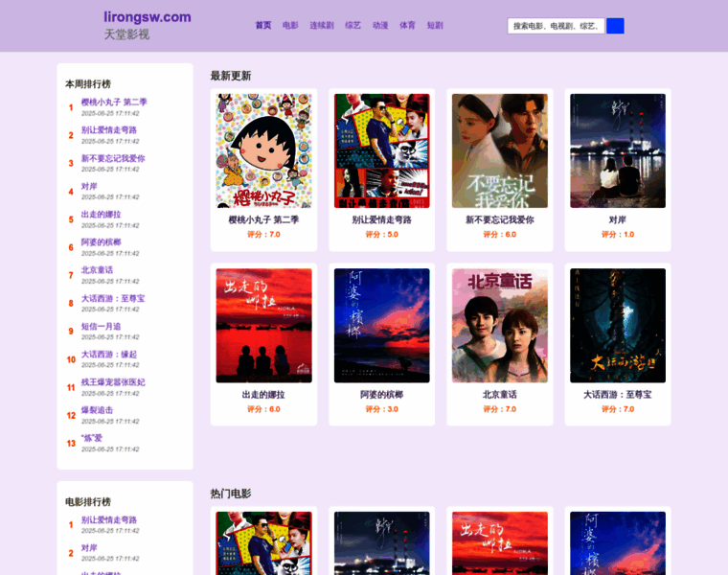Open 出走的娜拉 in 本周排行榜 list
The image size is (728, 575).
(x=102, y=214)
